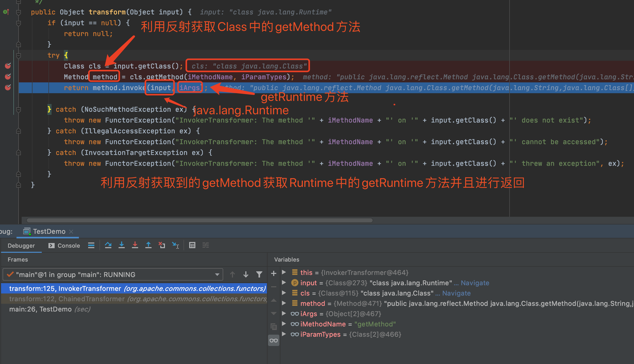The image size is (634, 364).
Task: Toggle the breakpoint on the getMethod line
Action: [x=8, y=77]
